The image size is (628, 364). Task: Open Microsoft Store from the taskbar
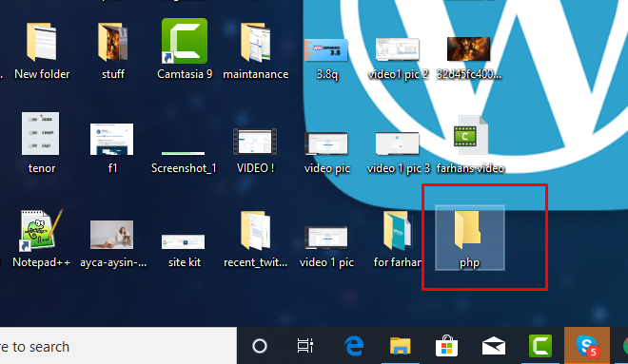[446, 346]
